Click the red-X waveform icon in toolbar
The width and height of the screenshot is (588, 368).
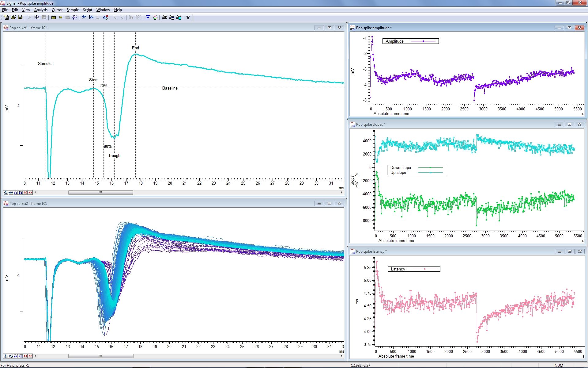pyautogui.click(x=105, y=17)
